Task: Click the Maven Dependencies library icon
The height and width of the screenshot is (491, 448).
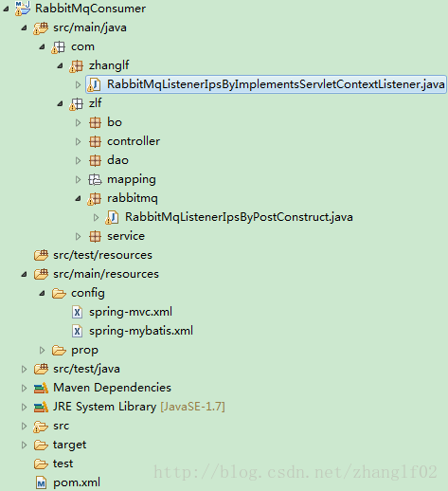Action: click(41, 388)
